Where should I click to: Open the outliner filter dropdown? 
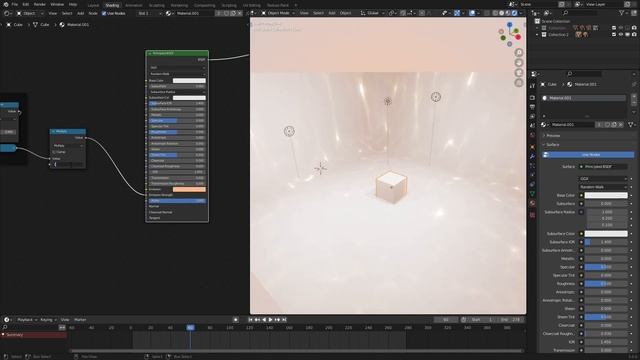tap(623, 13)
